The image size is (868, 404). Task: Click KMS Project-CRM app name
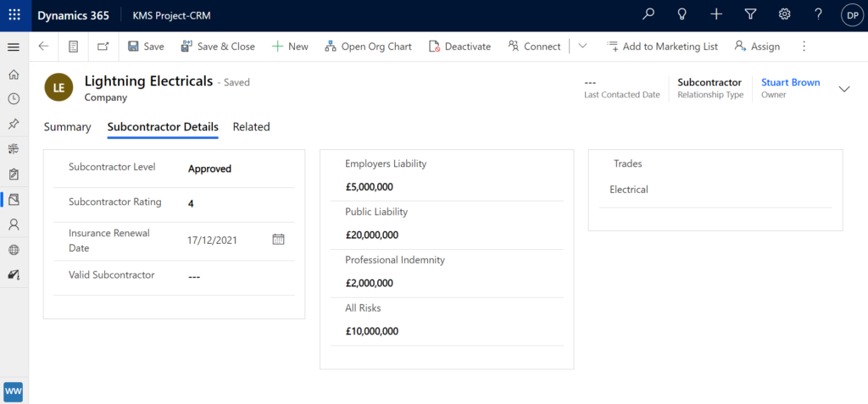pyautogui.click(x=171, y=15)
